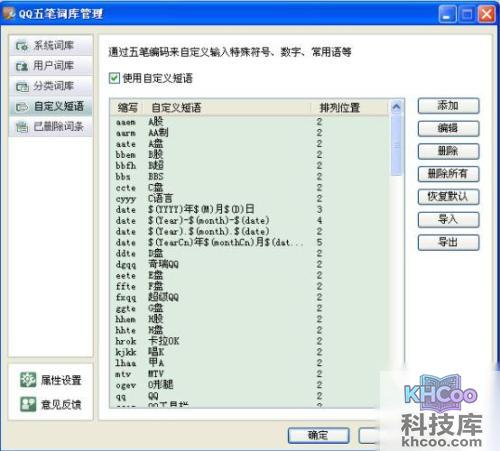
Task: Sort by the 自定义短语 column header
Action: [227, 108]
